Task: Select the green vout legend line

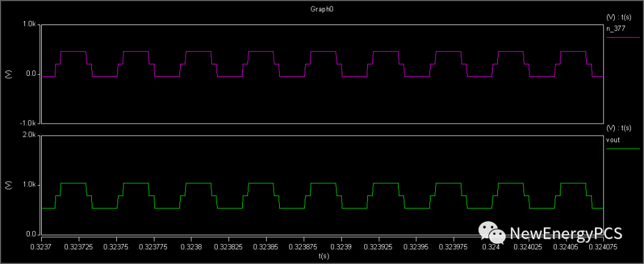Action: coord(623,148)
